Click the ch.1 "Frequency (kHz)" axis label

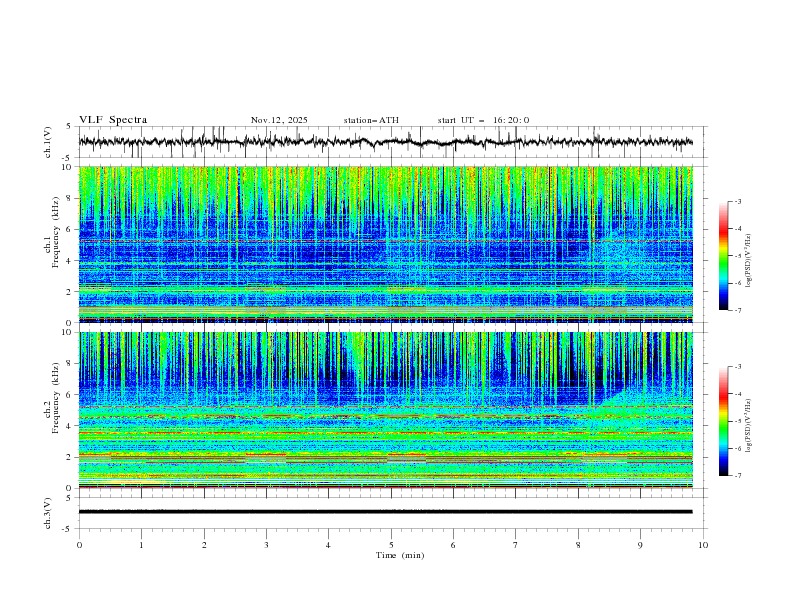click(56, 232)
